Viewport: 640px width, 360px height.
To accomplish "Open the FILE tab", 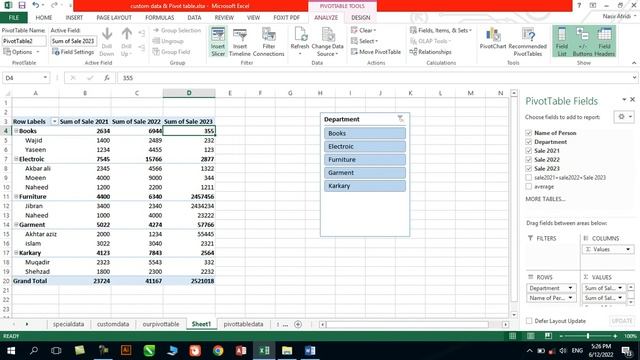I will [14, 18].
